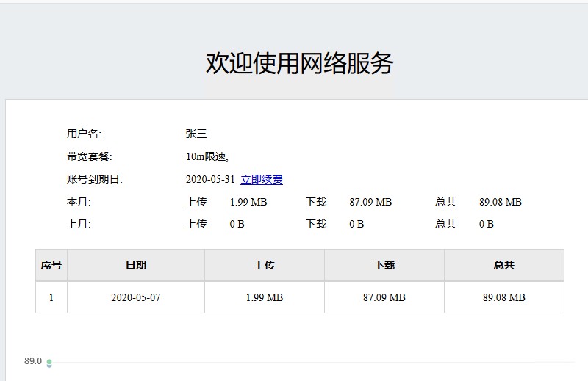Click the 上月 row label
Image resolution: width=588 pixels, height=381 pixels.
(79, 224)
